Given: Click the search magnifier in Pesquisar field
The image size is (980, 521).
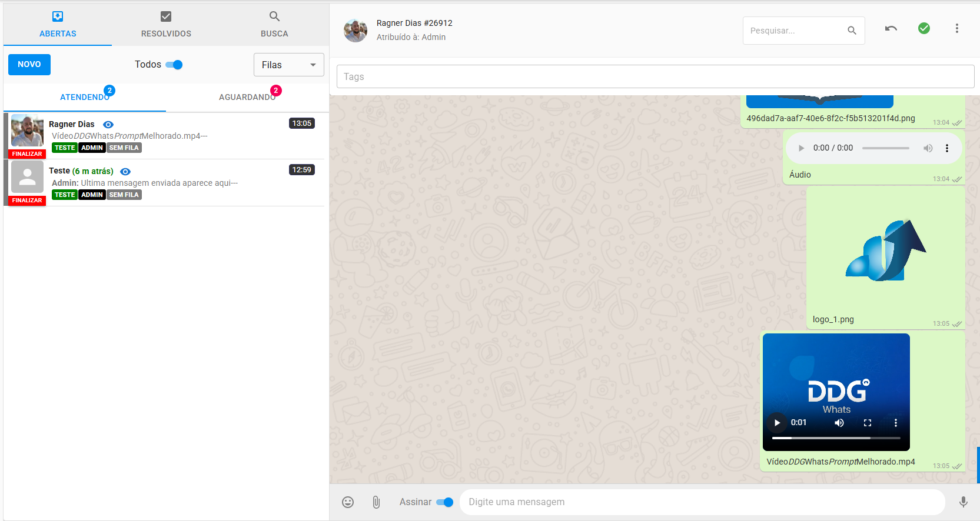Looking at the screenshot, I should 852,31.
